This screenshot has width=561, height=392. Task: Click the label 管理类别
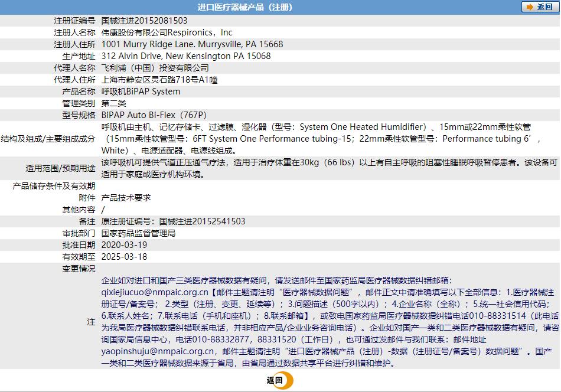tap(79, 103)
